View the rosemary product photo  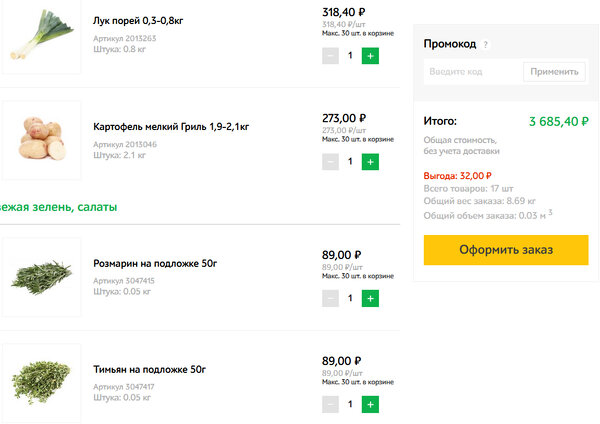point(40,277)
